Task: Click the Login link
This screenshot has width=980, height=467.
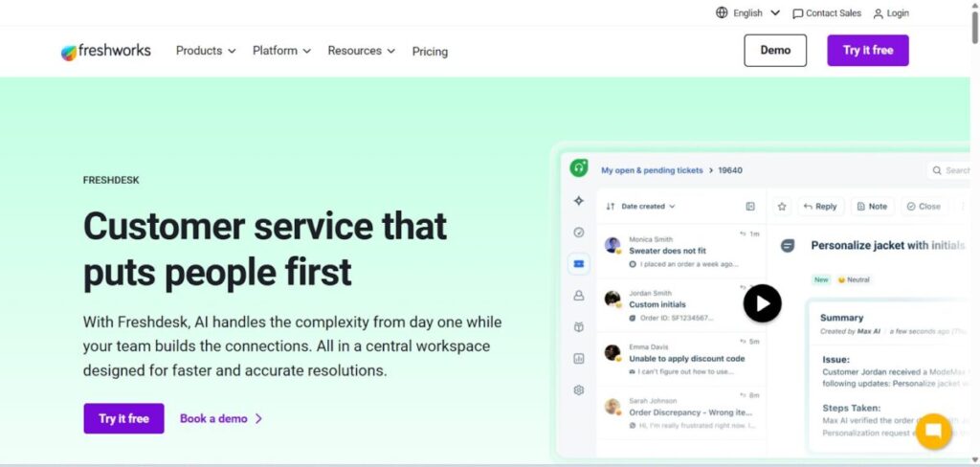Action: point(891,13)
